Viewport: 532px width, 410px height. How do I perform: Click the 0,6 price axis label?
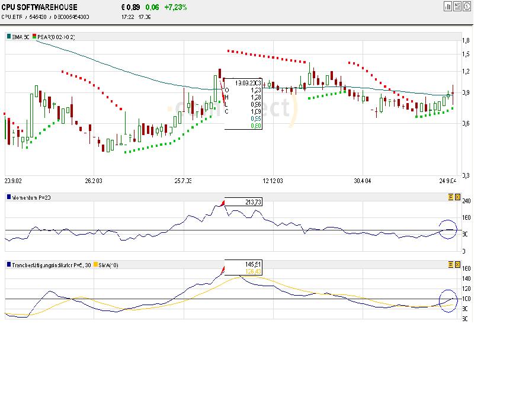point(466,124)
